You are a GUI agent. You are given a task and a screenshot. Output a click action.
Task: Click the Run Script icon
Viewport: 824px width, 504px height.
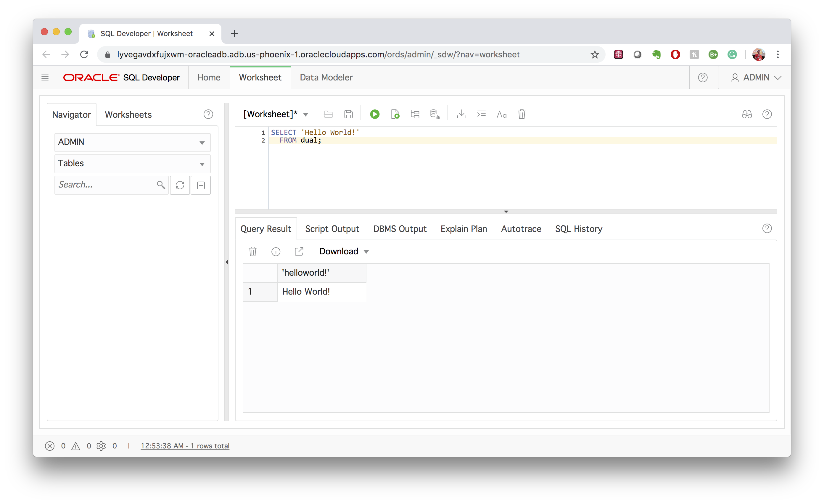[x=395, y=114]
